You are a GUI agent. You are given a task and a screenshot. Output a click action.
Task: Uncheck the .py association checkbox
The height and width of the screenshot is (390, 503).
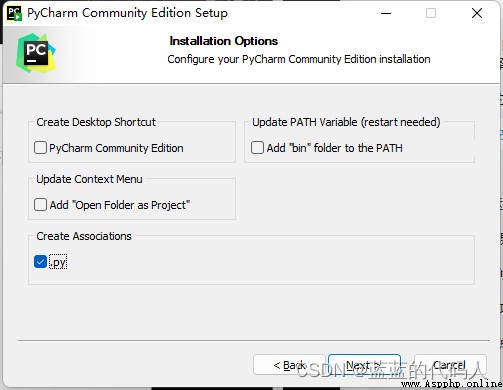click(40, 262)
